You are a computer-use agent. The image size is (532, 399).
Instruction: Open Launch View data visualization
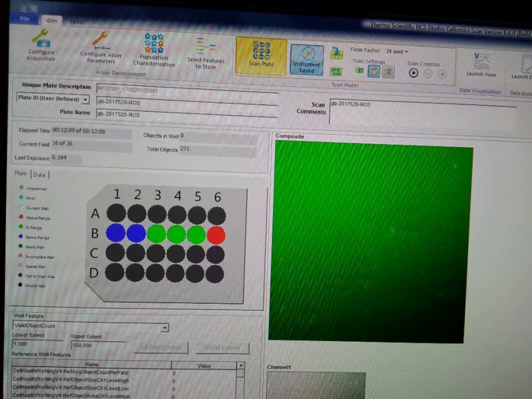coord(481,64)
